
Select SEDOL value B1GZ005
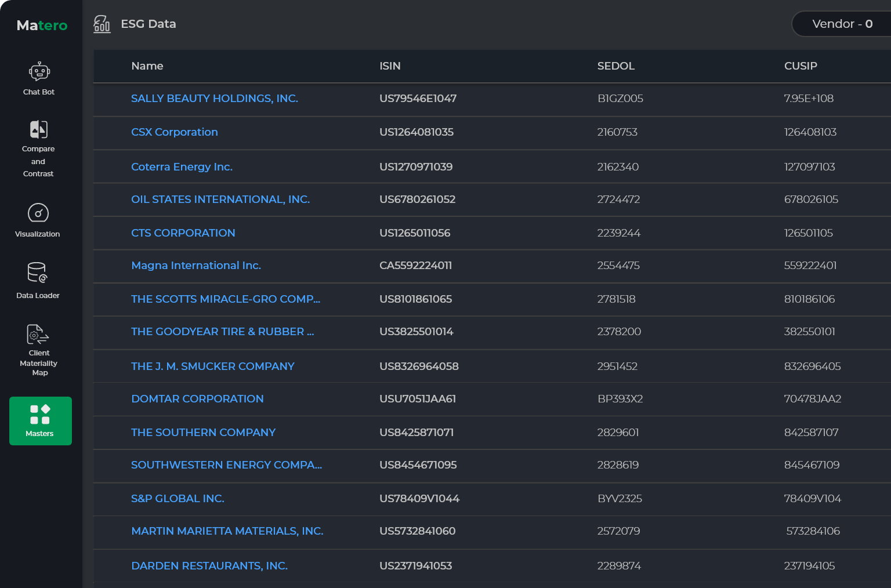(x=620, y=99)
